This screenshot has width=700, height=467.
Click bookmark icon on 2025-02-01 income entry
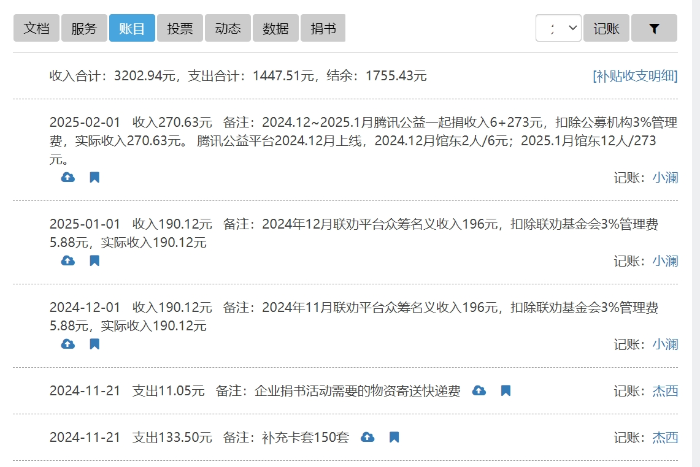click(94, 177)
